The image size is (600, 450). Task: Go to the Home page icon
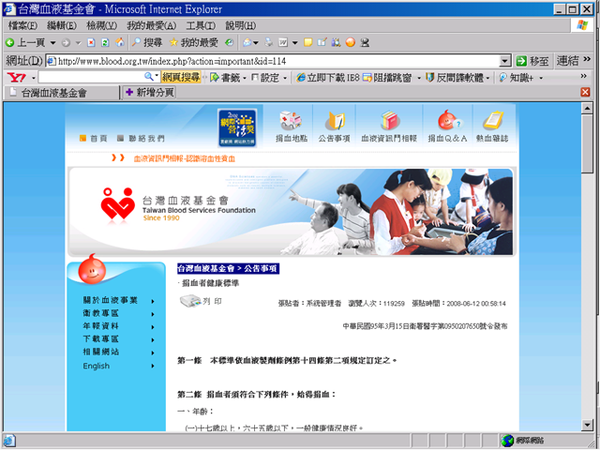pos(120,42)
